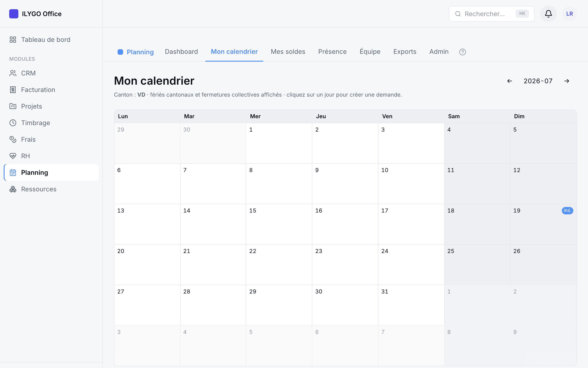588x368 pixels.
Task: Select Saturday 11 in the calendar
Action: [x=477, y=184]
